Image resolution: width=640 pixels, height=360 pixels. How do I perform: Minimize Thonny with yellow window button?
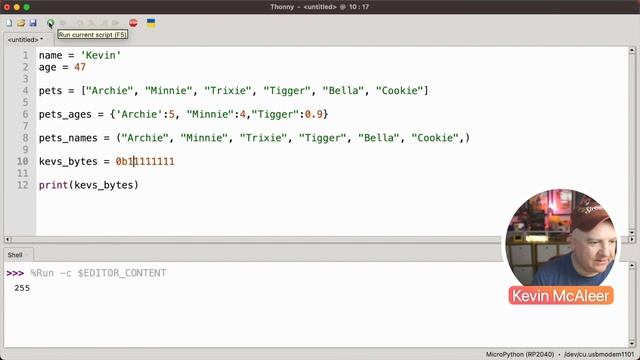pyautogui.click(x=16, y=7)
